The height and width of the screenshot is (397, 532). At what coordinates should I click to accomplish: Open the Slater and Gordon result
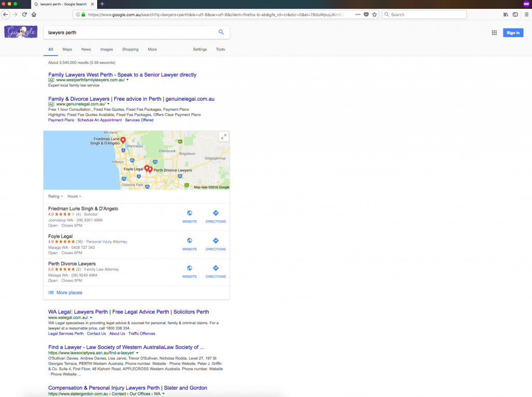128,388
